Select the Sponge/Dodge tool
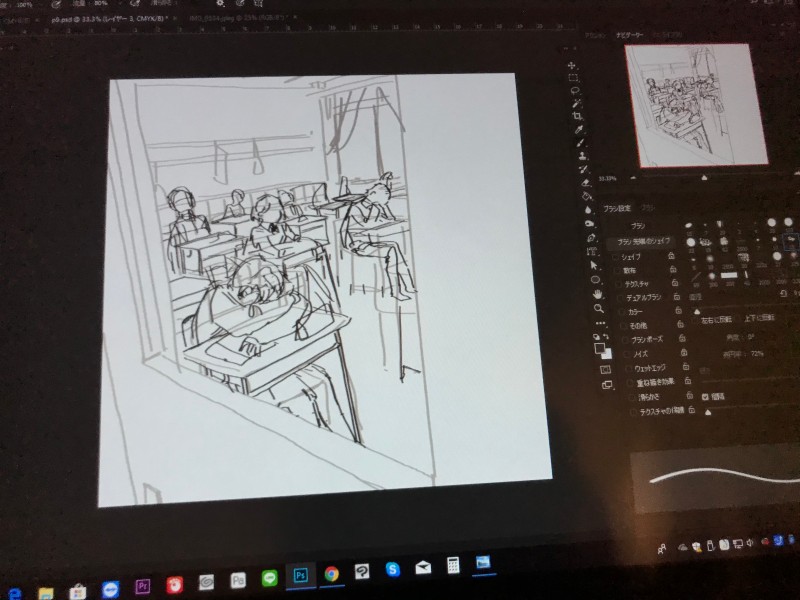 tap(590, 223)
